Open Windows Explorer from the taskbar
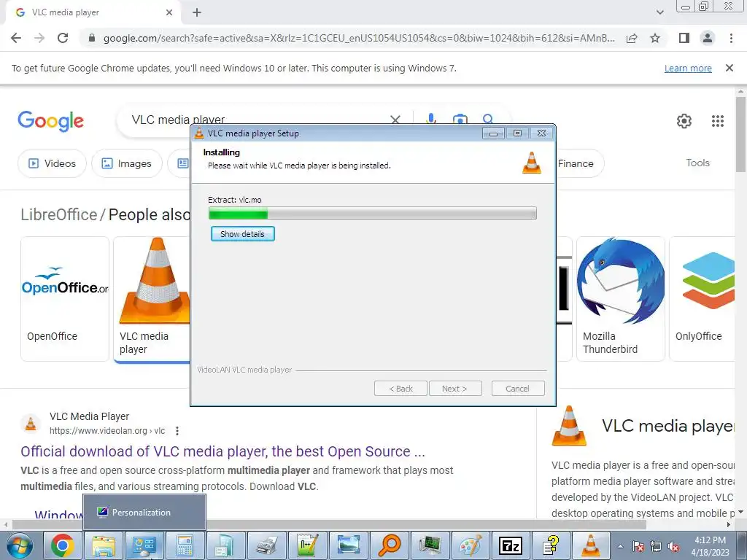Screen dimensions: 747x560 [104, 545]
